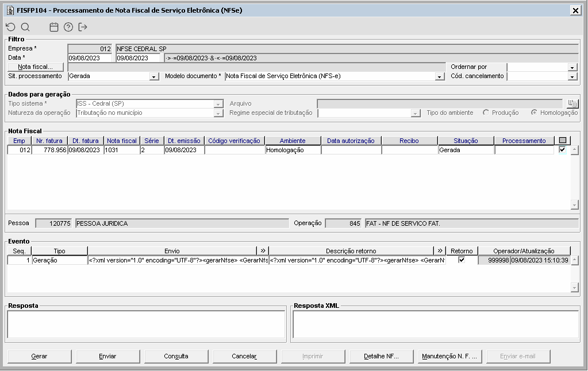This screenshot has width=588, height=371.
Task: Click the Empresa code field 012
Action: pos(90,49)
